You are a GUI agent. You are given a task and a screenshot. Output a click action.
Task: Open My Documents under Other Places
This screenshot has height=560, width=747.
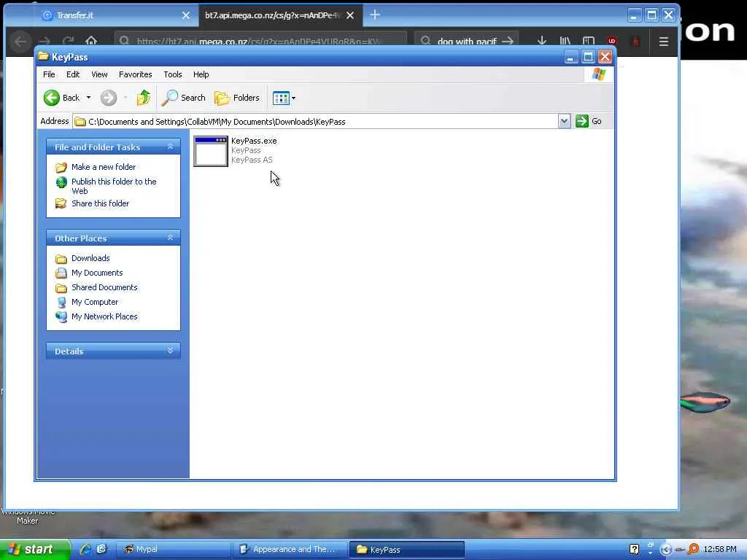coord(97,273)
